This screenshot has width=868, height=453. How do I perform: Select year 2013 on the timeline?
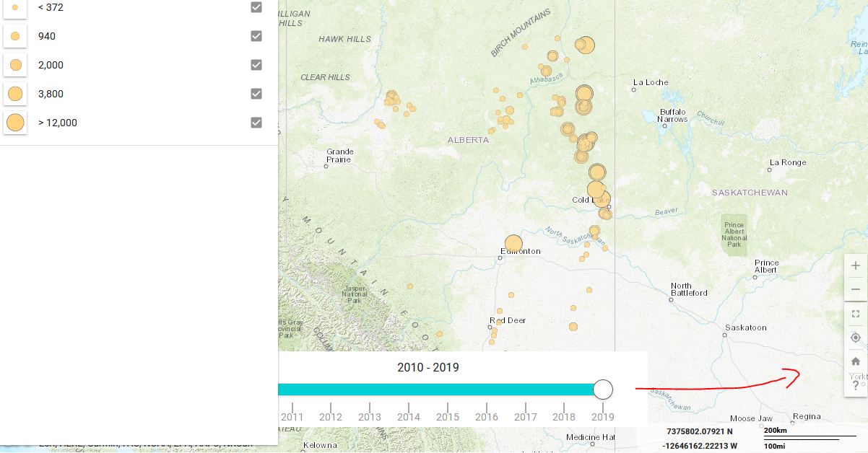click(370, 417)
